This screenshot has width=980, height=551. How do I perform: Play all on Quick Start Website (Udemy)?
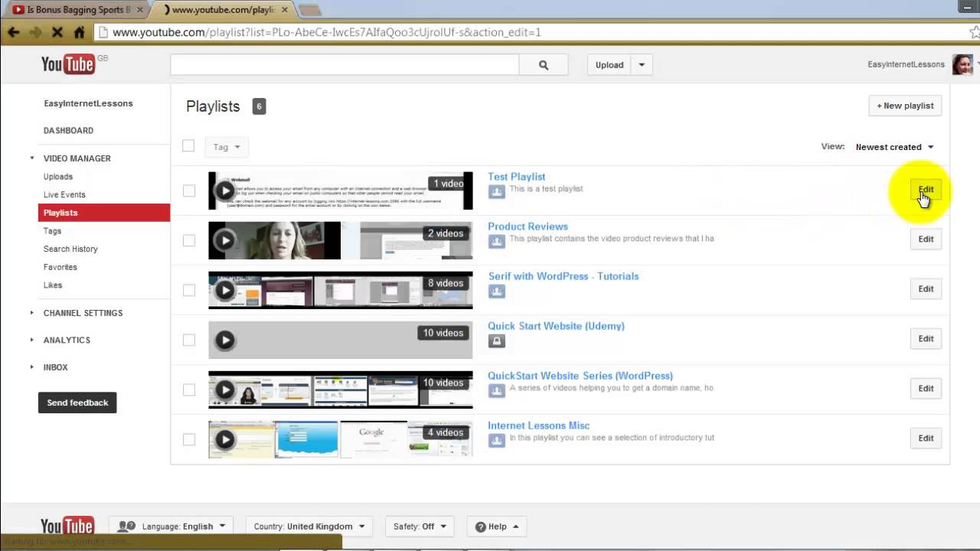224,340
